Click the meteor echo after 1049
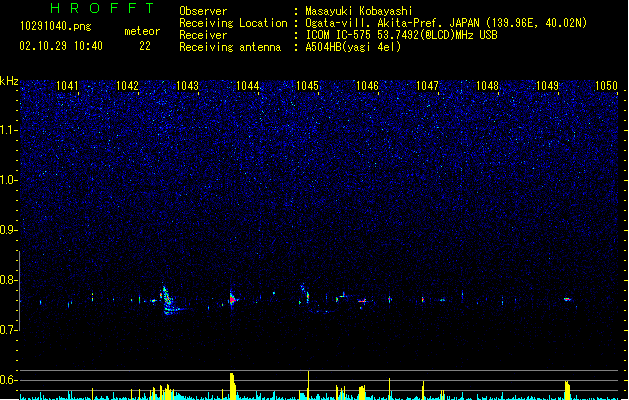Image resolution: width=629 pixels, height=400 pixels. 567,299
